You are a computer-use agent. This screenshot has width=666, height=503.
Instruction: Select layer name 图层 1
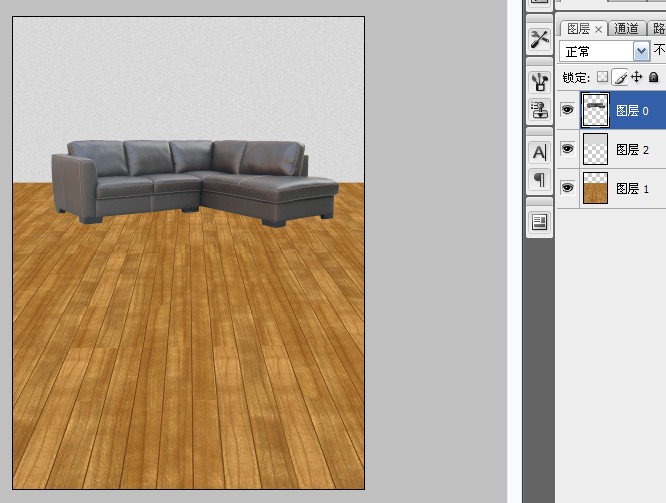[x=632, y=189]
